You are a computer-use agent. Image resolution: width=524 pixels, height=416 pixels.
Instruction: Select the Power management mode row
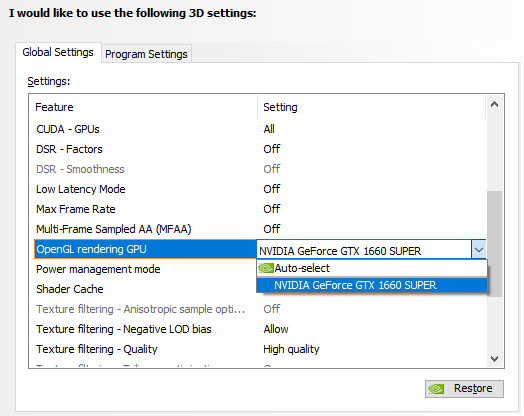pos(145,269)
